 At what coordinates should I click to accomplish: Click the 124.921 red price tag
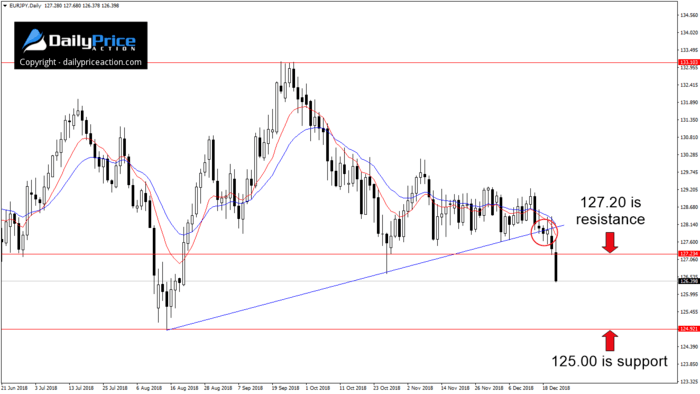(x=688, y=329)
